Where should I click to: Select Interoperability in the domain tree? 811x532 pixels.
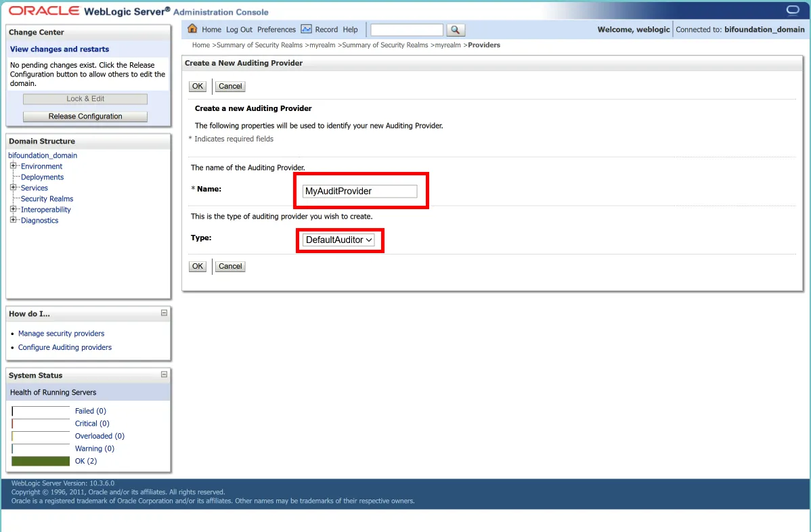(45, 209)
